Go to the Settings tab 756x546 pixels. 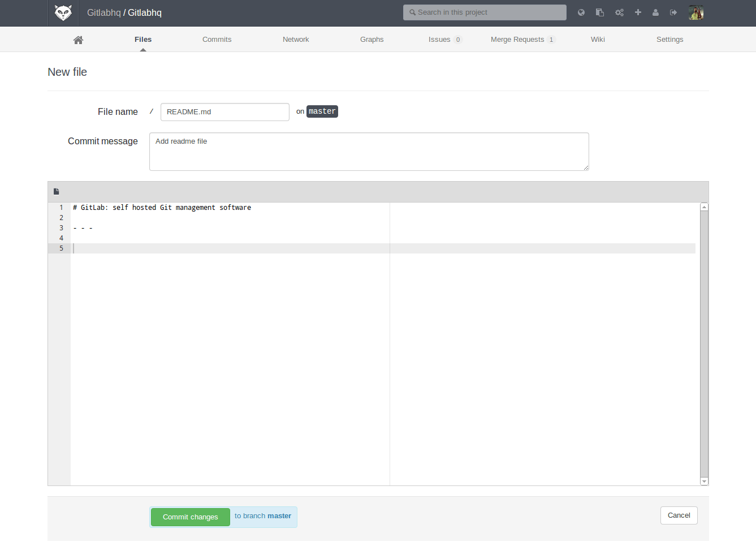(x=669, y=40)
